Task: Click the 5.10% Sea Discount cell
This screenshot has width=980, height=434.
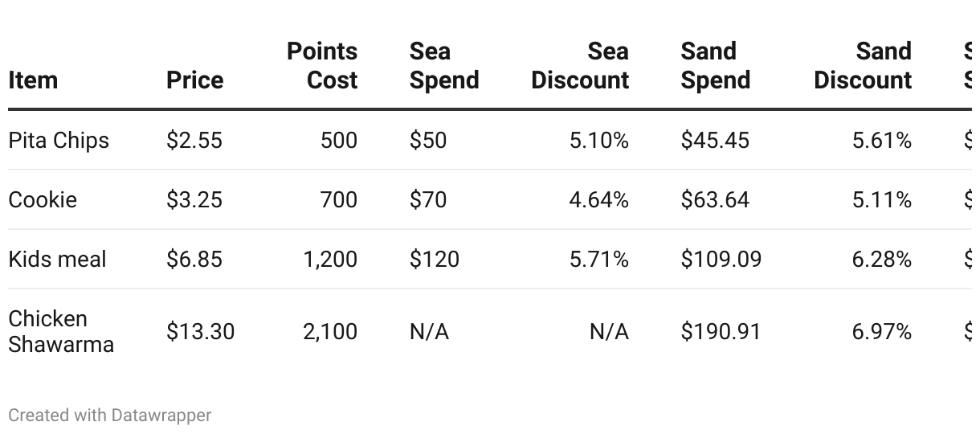Action: [x=598, y=141]
